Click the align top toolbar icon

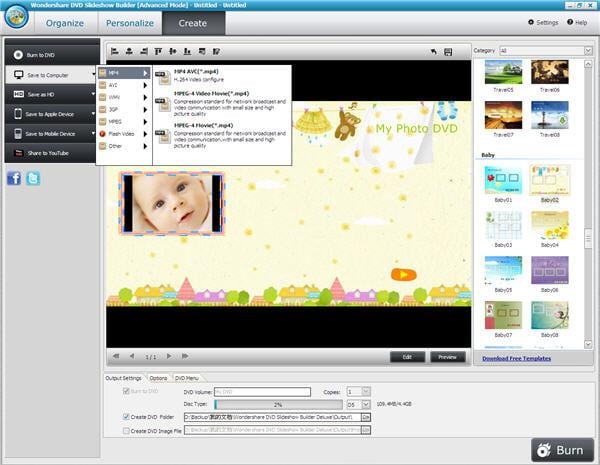coord(158,51)
